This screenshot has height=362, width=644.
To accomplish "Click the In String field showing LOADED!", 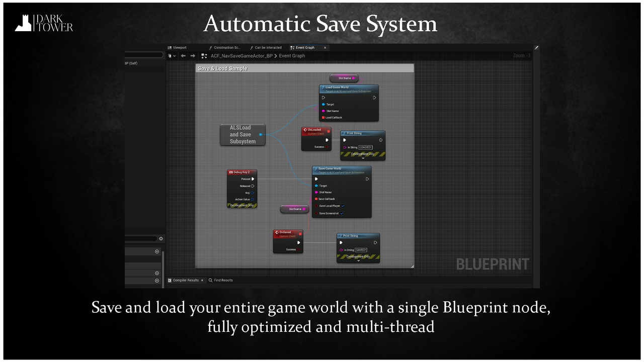I will 365,147.
